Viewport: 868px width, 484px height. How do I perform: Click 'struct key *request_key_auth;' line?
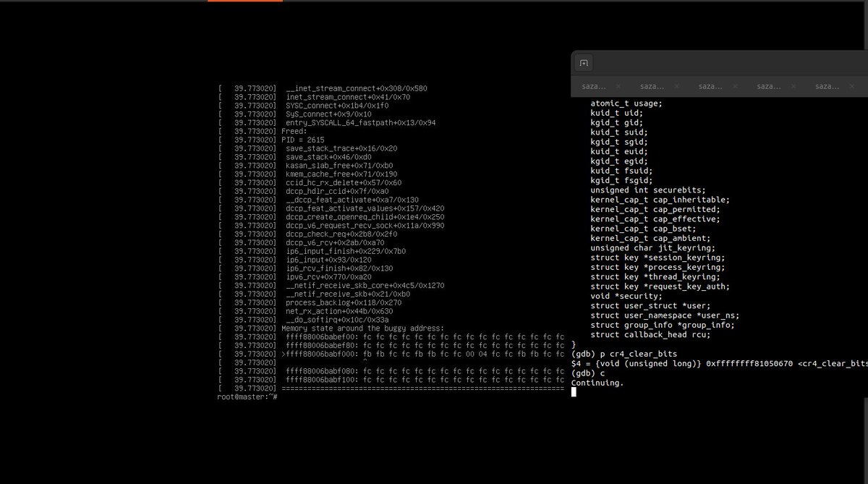(x=660, y=286)
